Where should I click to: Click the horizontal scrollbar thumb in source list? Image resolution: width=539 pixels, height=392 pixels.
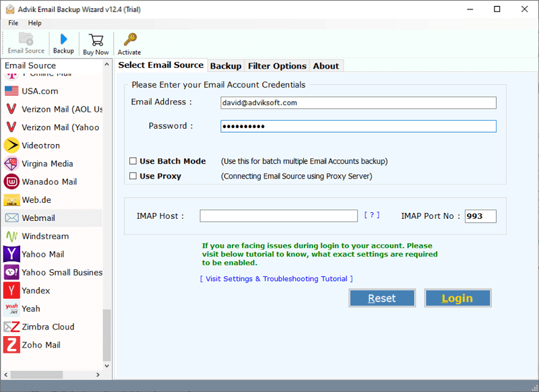tap(36, 374)
